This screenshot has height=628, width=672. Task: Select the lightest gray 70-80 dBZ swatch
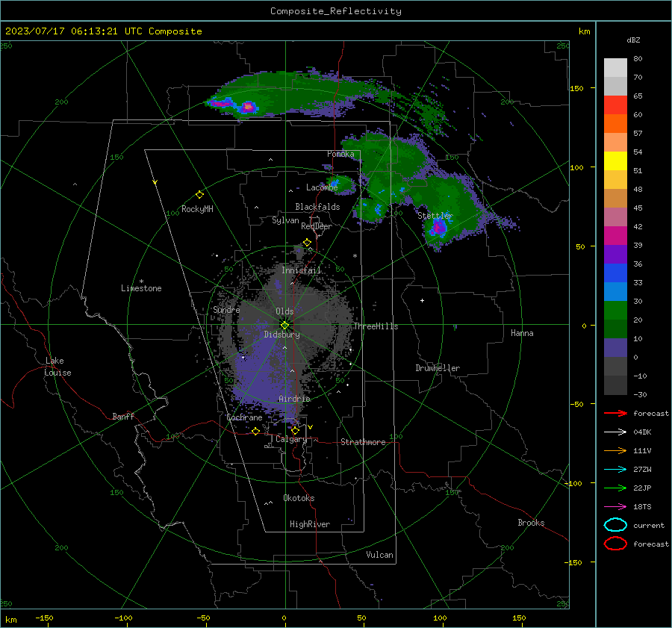tap(615, 68)
